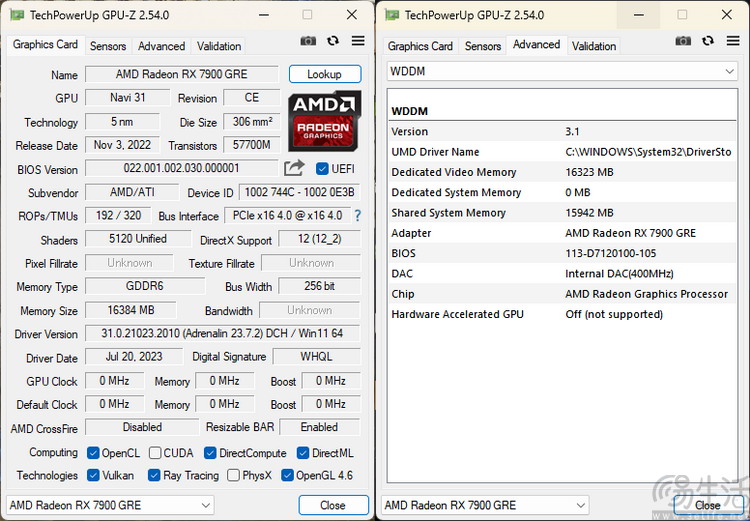
Task: Open GPU selector dropdown in left window
Action: coord(110,505)
